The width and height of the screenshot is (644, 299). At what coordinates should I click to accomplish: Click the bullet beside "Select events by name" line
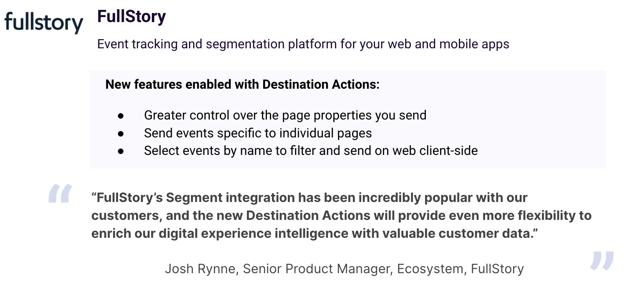click(x=121, y=151)
